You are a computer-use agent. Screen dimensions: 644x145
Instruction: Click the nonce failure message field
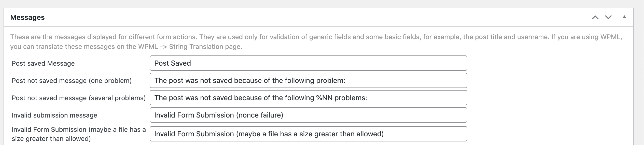tap(308, 115)
